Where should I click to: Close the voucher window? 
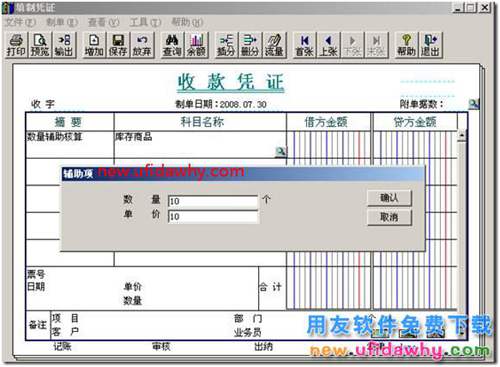(x=485, y=7)
